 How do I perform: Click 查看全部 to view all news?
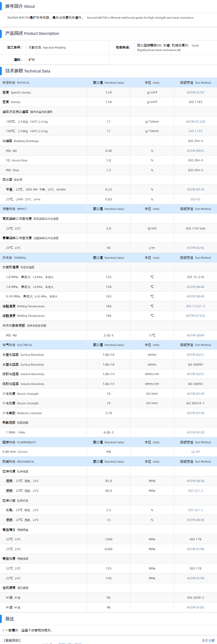point(208,640)
